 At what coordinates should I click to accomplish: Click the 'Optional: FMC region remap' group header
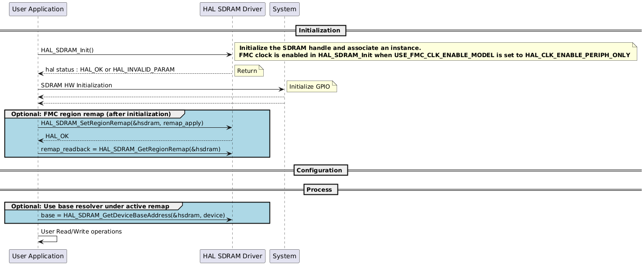click(95, 114)
